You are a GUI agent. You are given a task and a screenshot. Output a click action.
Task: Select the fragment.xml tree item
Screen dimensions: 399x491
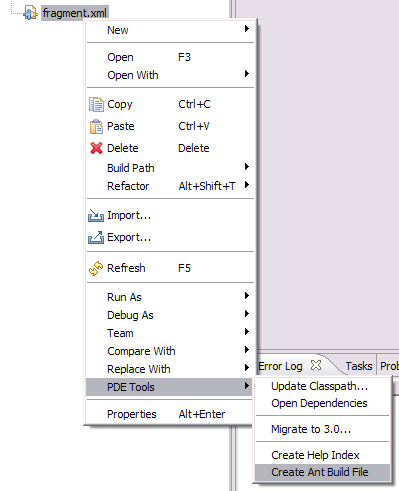[x=75, y=13]
